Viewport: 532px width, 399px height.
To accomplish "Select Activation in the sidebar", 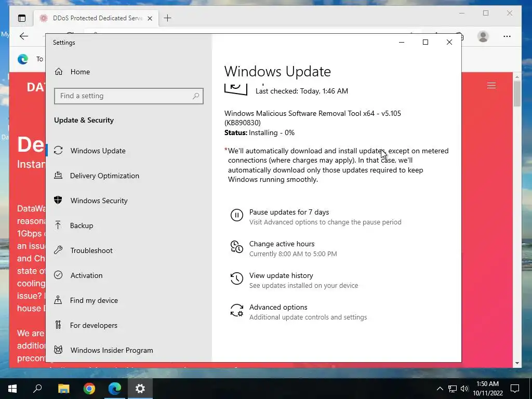I will 86,275.
